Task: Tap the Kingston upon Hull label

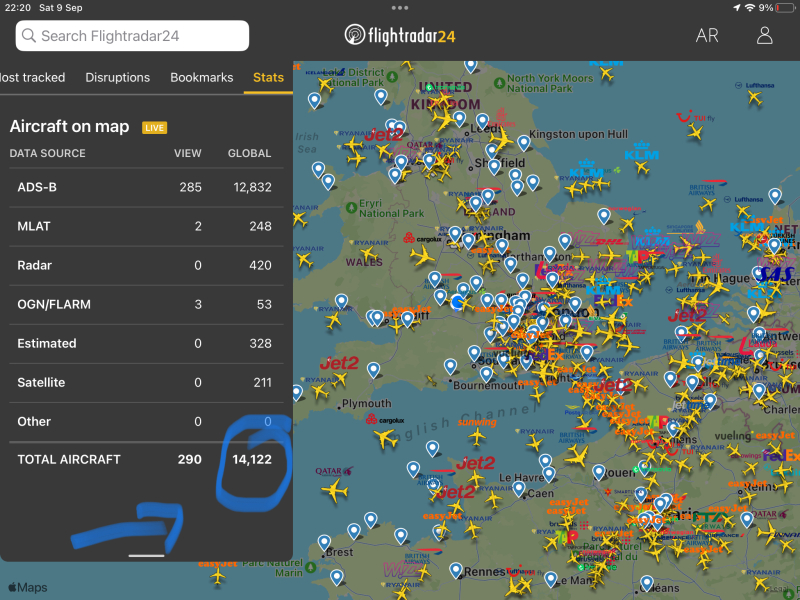Action: (x=578, y=134)
